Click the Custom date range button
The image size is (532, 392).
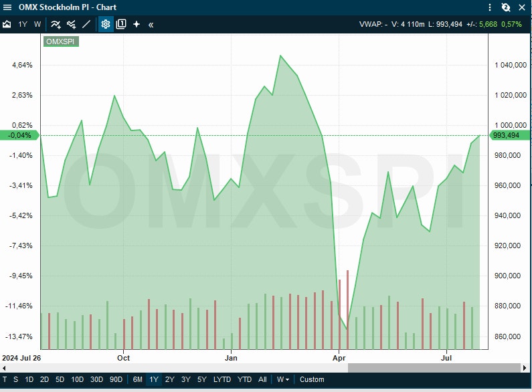click(312, 379)
